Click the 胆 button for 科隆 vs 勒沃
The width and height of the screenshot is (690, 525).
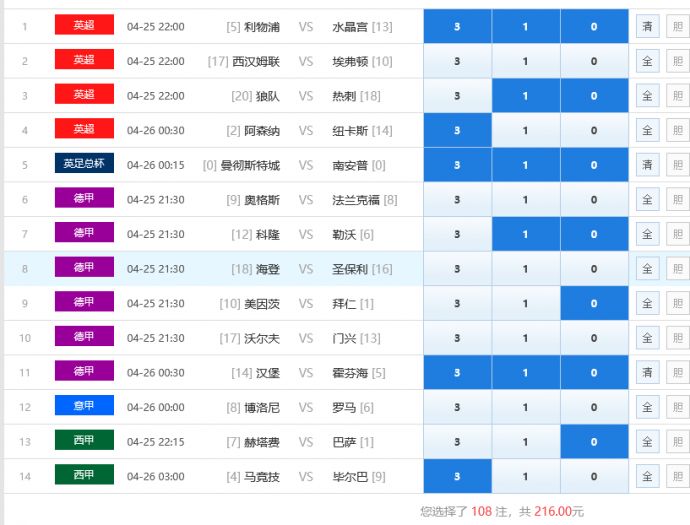pos(678,234)
